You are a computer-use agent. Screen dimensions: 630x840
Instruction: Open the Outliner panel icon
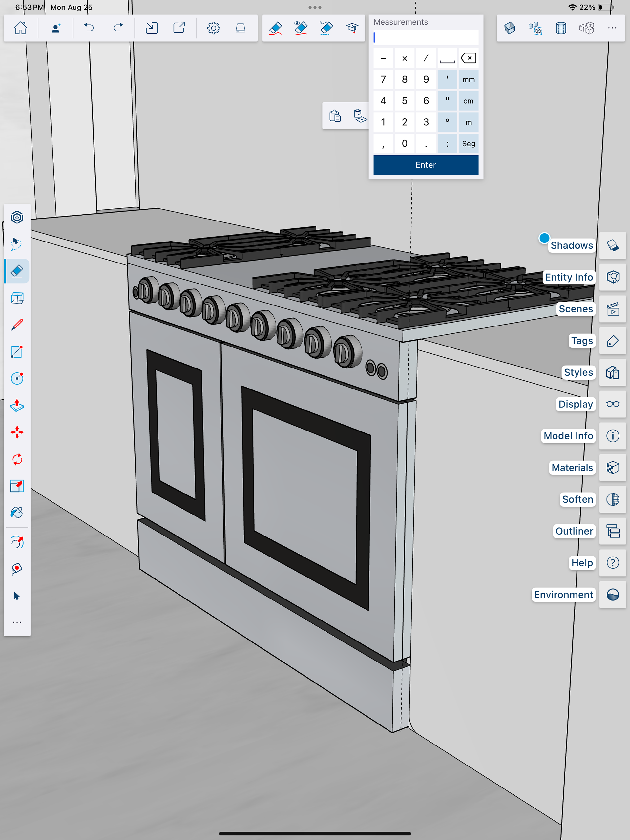coord(613,531)
